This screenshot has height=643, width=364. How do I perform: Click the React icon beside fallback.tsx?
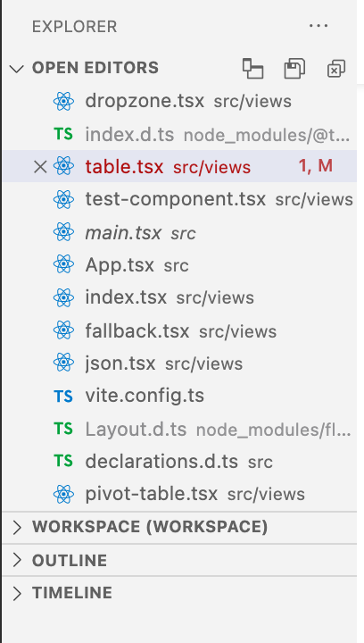point(63,330)
